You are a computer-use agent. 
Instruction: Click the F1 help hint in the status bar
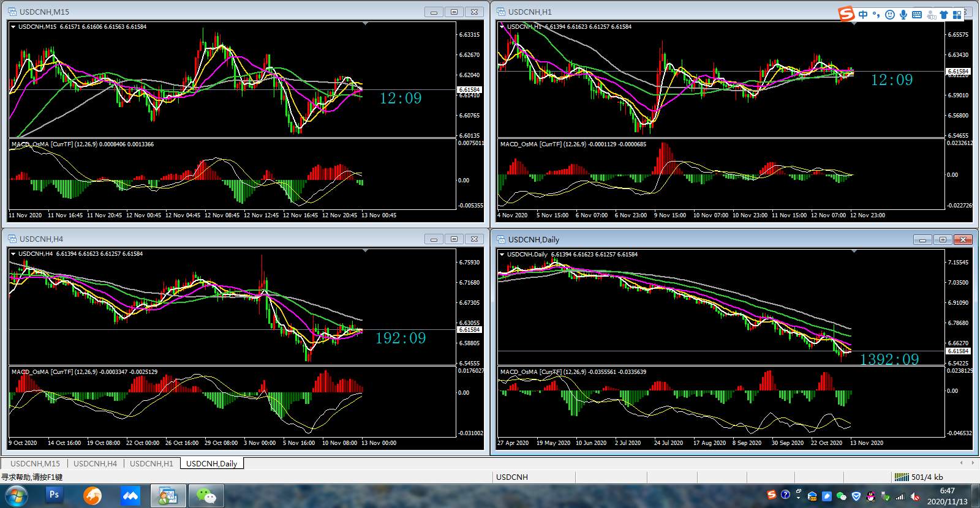pyautogui.click(x=32, y=477)
